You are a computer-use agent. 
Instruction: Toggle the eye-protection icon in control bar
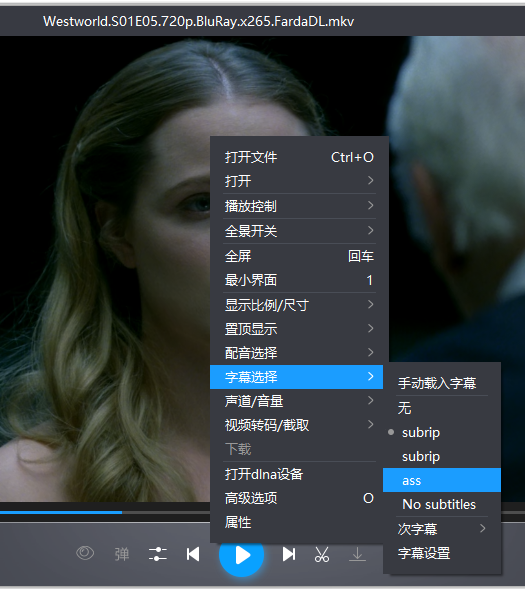85,554
